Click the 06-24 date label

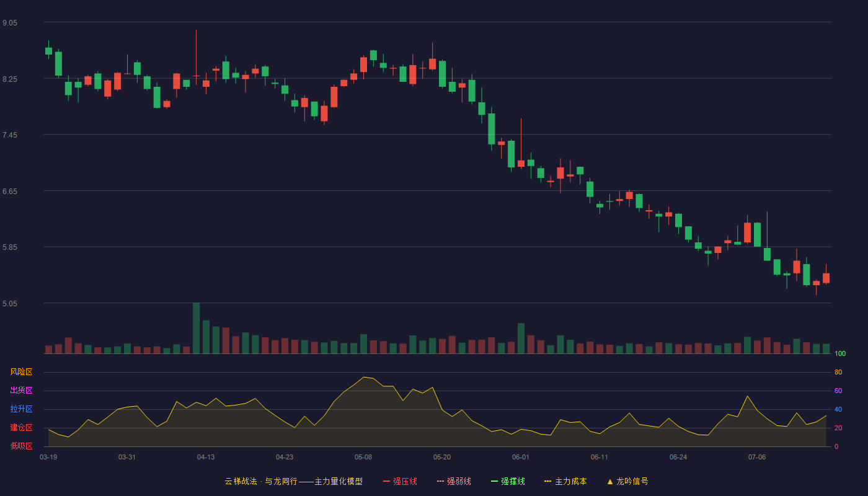(678, 457)
